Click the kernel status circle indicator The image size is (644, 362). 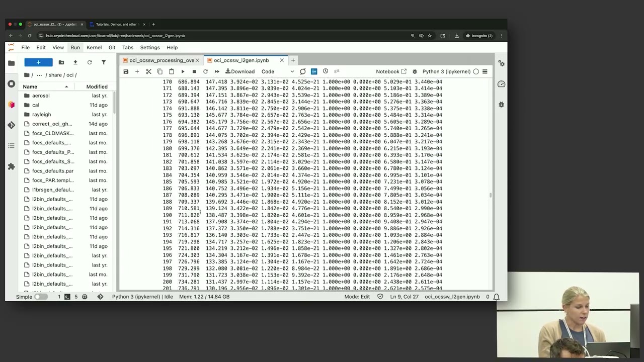click(476, 71)
